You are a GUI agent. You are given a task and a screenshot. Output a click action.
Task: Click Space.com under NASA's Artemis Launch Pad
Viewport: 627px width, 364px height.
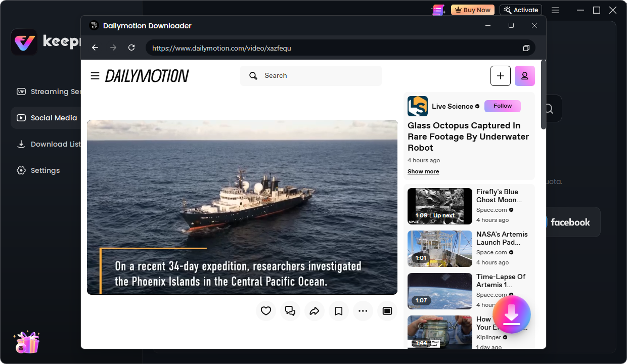[491, 252]
